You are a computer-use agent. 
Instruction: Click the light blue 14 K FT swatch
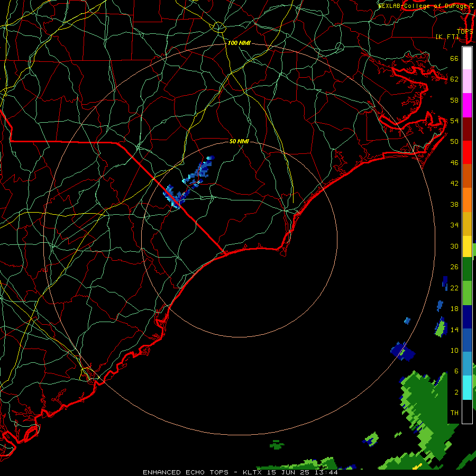(x=467, y=364)
